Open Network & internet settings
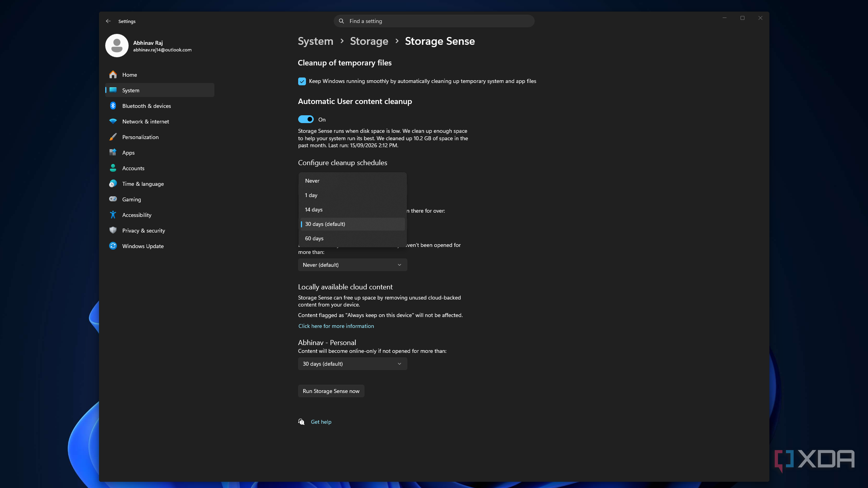Screen dimensions: 868x488 coord(159,121)
